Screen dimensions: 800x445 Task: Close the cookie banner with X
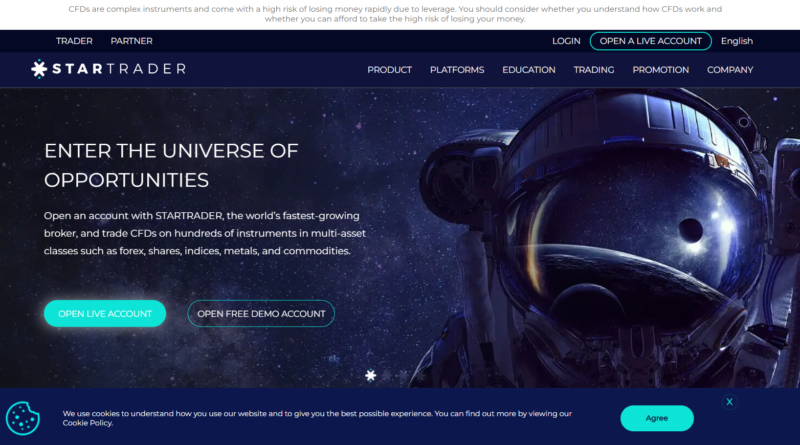(730, 402)
